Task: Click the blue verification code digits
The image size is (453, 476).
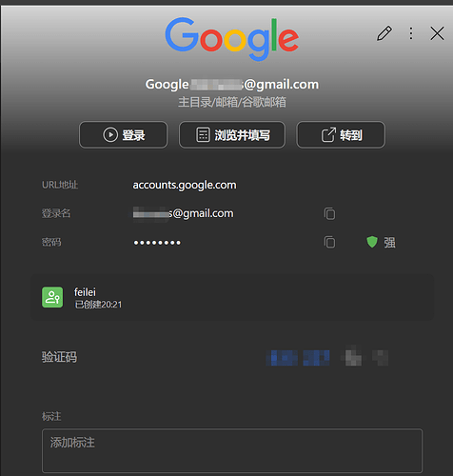Action: point(298,358)
